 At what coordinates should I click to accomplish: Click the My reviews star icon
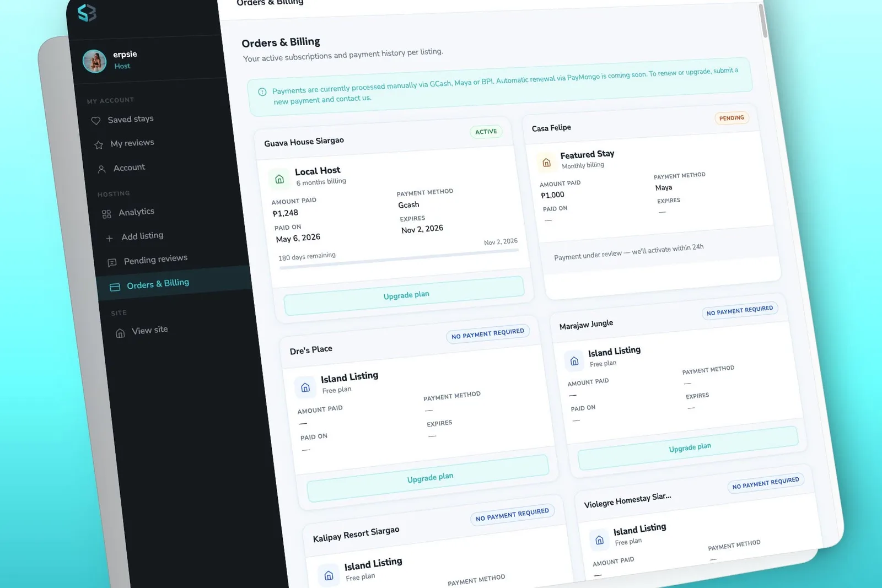tap(99, 145)
